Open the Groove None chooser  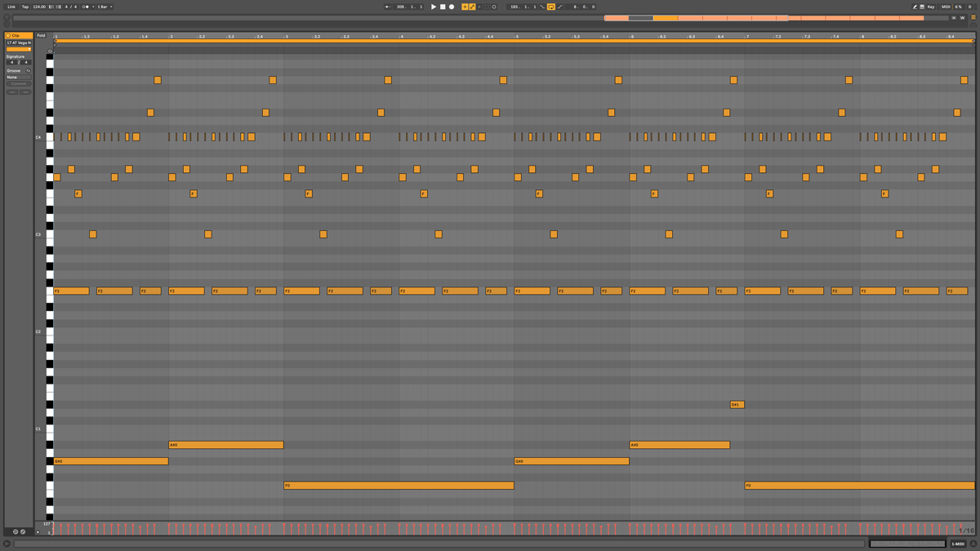coord(18,77)
